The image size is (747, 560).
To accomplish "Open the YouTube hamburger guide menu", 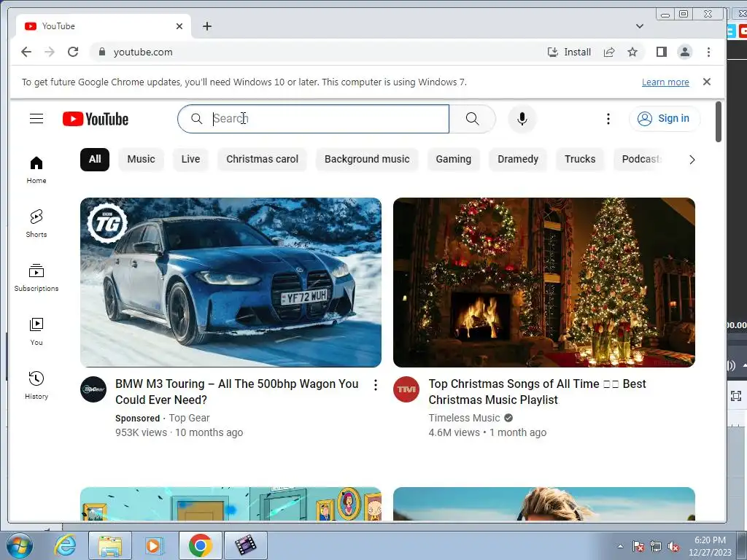I will tap(36, 119).
